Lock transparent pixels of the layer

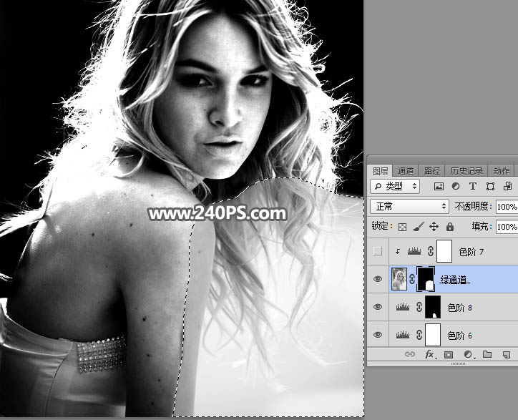click(x=402, y=227)
